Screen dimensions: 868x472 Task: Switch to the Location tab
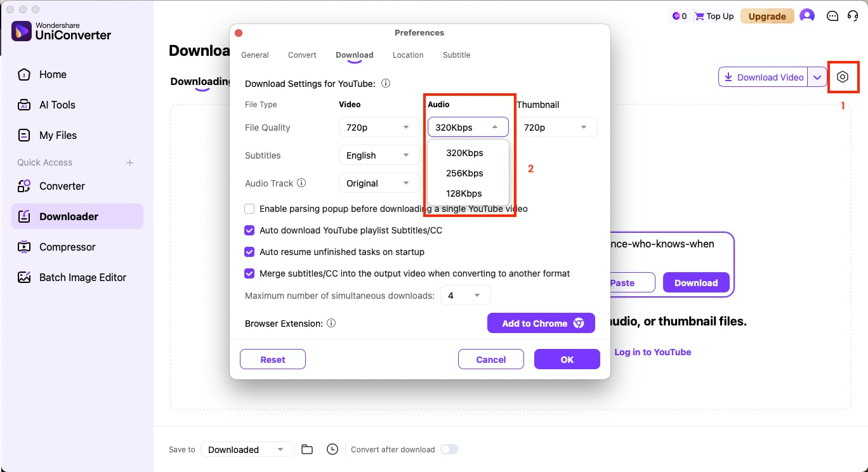407,55
